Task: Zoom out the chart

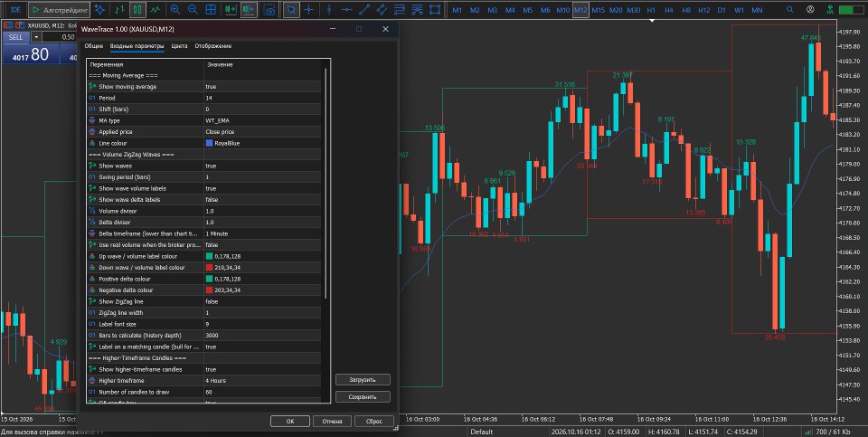Action: 193,9
